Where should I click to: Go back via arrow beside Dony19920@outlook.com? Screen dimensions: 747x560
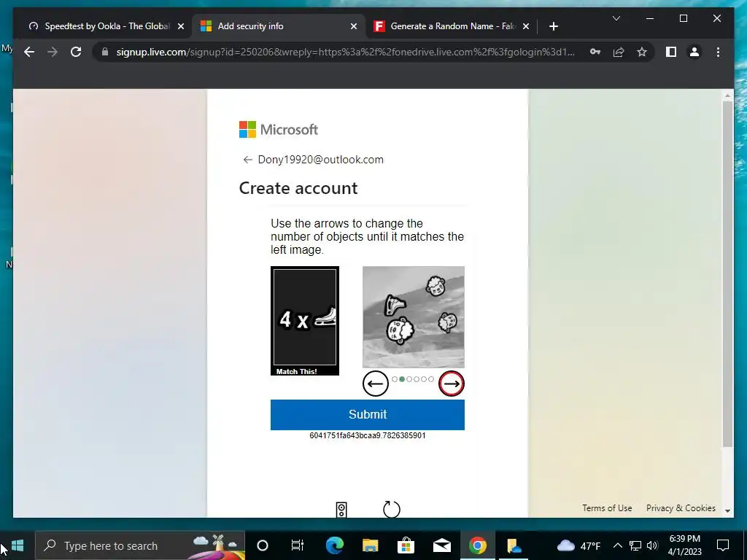pos(247,160)
